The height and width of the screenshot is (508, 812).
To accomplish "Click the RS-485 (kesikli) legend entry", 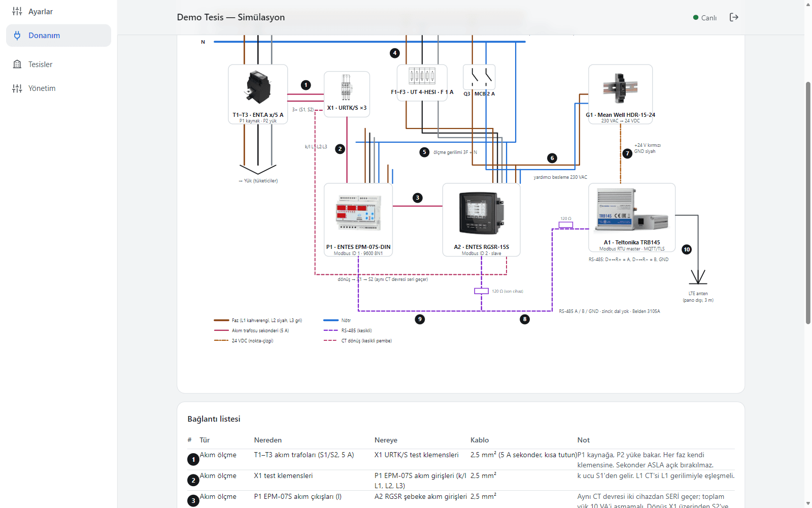I will [348, 331].
